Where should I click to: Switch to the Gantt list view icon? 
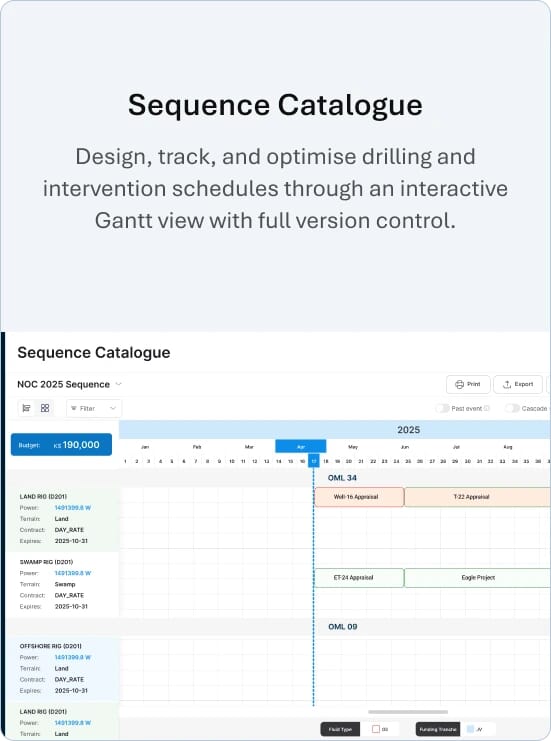coord(26,408)
